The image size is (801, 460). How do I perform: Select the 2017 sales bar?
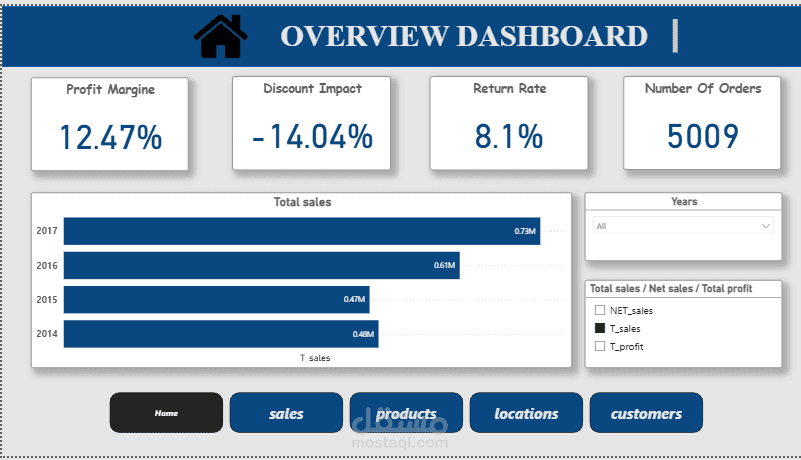pos(302,231)
